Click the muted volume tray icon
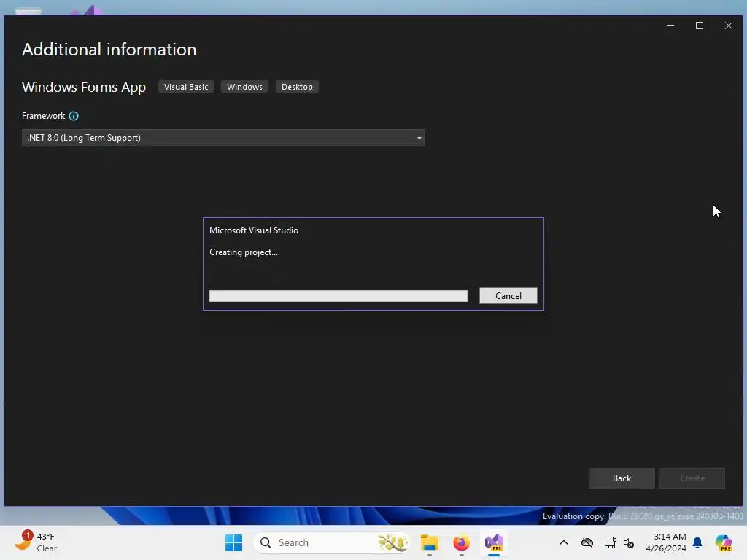This screenshot has width=747, height=560. coord(629,542)
